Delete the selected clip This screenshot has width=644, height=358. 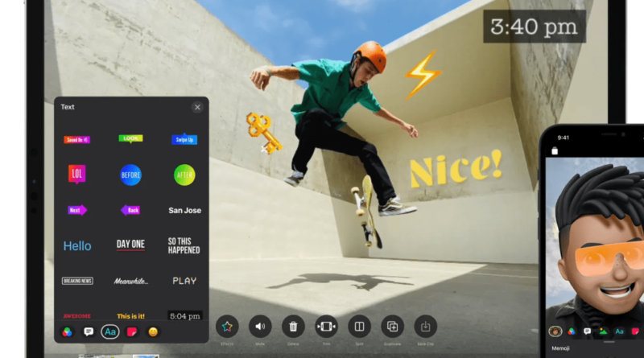[293, 327]
